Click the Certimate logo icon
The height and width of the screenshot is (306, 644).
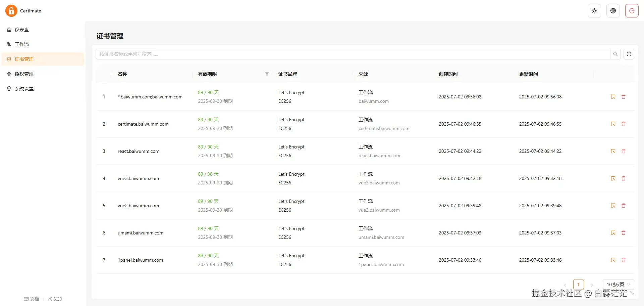pos(11,11)
